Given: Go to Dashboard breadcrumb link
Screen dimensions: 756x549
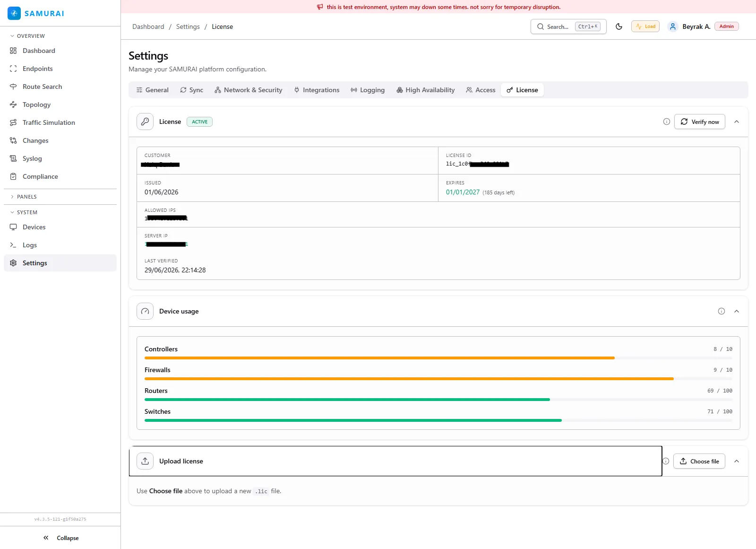Looking at the screenshot, I should [148, 26].
